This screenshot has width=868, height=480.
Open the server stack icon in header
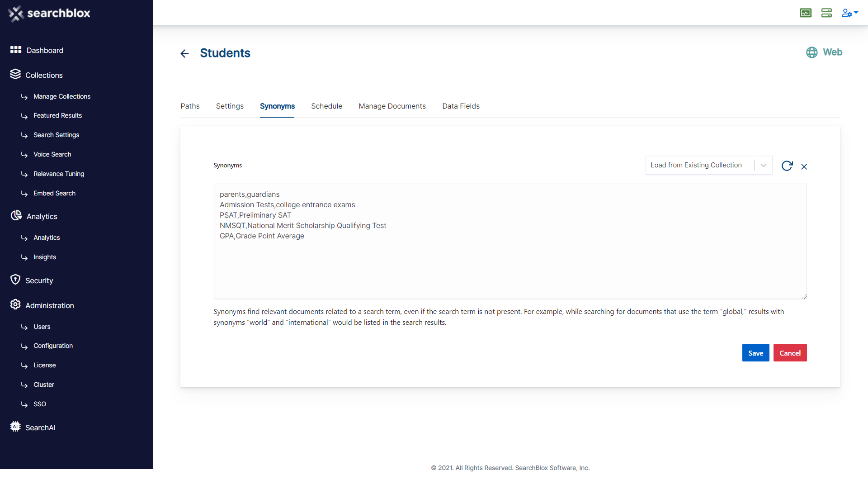point(826,13)
